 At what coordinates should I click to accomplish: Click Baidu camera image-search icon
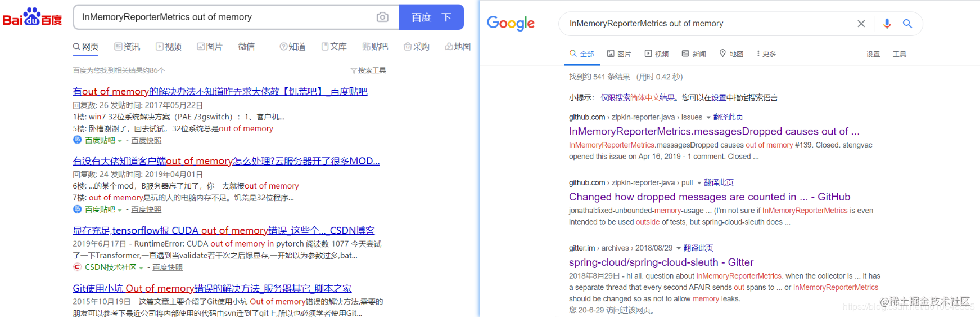pos(382,17)
